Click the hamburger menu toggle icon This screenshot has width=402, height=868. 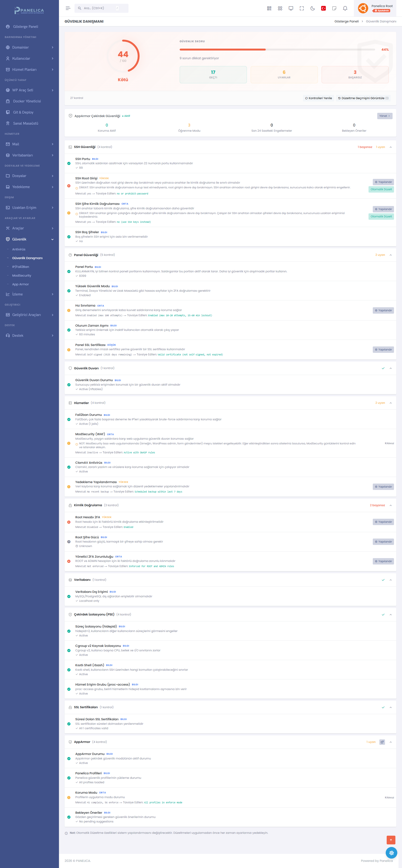coord(68,8)
